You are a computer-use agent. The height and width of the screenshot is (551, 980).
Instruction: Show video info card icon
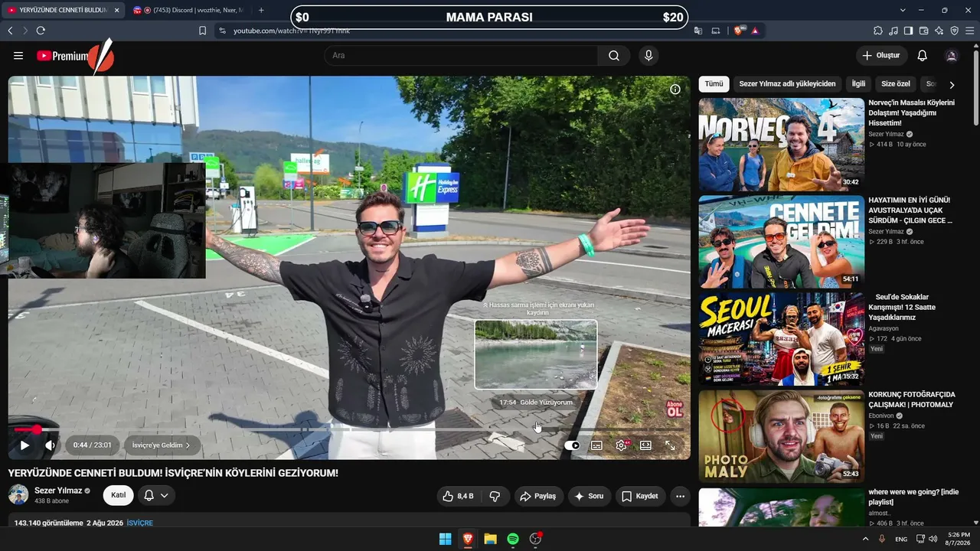[x=675, y=90]
